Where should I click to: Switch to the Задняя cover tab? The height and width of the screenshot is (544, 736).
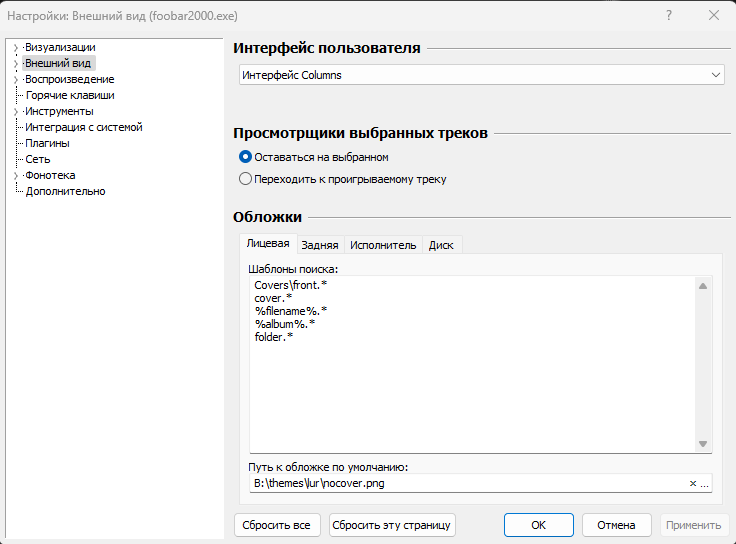(320, 245)
